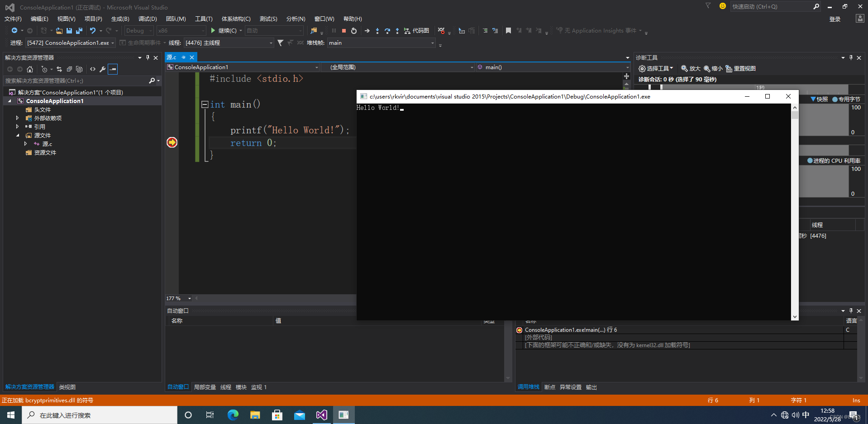Viewport: 868px width, 424px height.
Task: Collapse the ConsoleApplication1 project node
Action: click(x=10, y=101)
